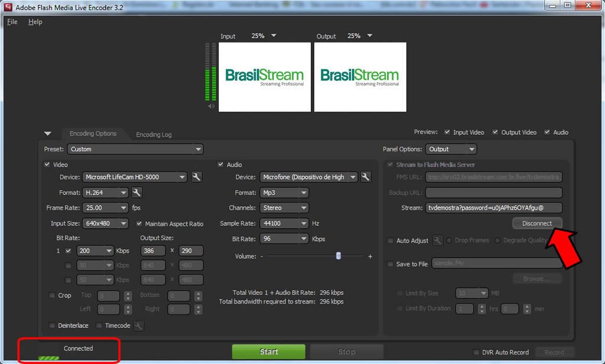Toggle the first bit rate stream checkbox

69,251
